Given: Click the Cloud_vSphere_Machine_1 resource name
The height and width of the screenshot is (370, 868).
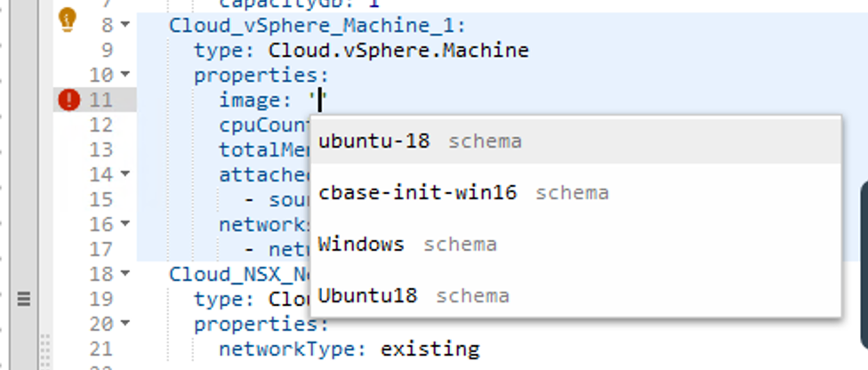Looking at the screenshot, I should click(317, 26).
